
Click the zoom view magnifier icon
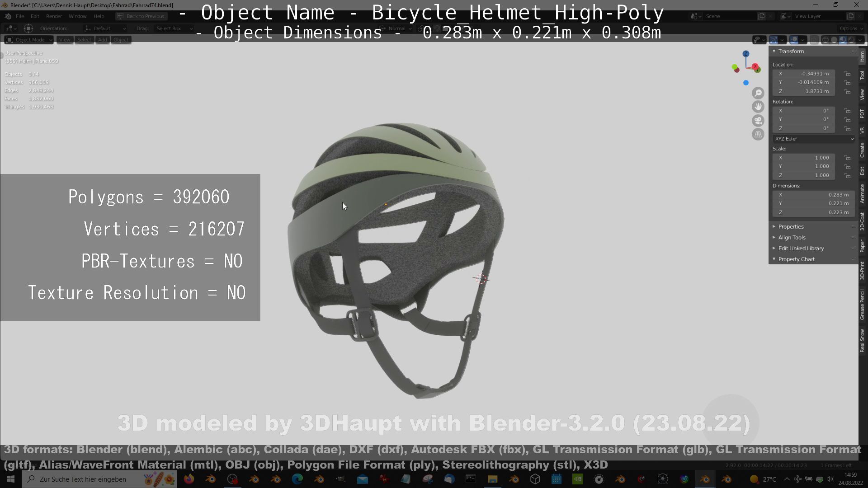[x=758, y=93]
